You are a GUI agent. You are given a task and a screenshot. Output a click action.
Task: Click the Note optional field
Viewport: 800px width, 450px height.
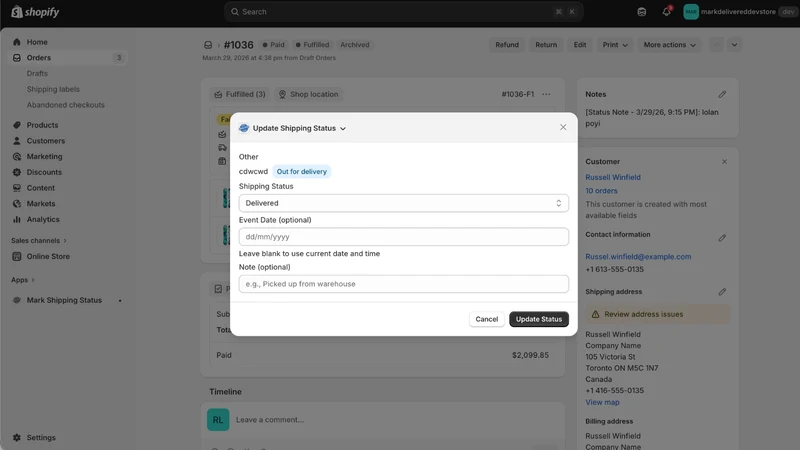click(404, 284)
